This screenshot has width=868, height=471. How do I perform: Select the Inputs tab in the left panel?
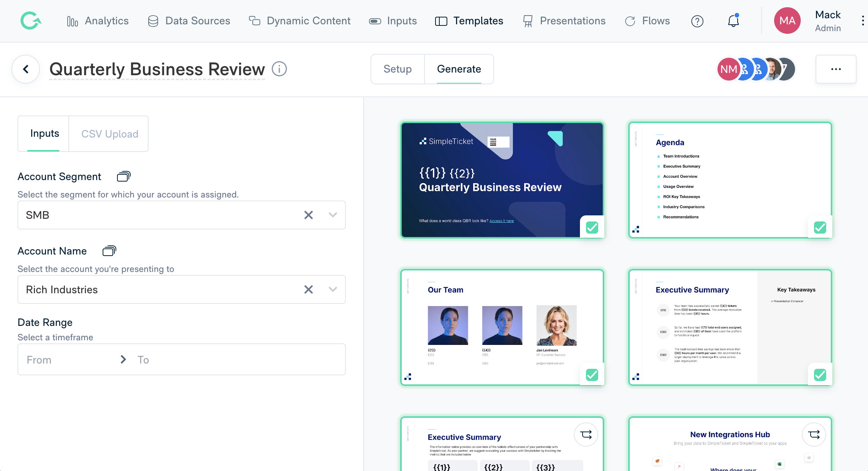tap(44, 134)
